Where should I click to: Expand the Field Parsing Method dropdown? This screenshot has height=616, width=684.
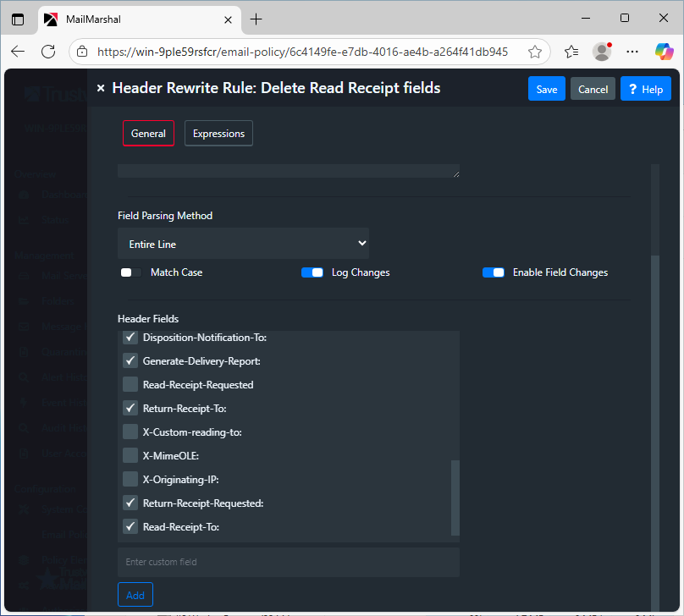[x=243, y=244]
